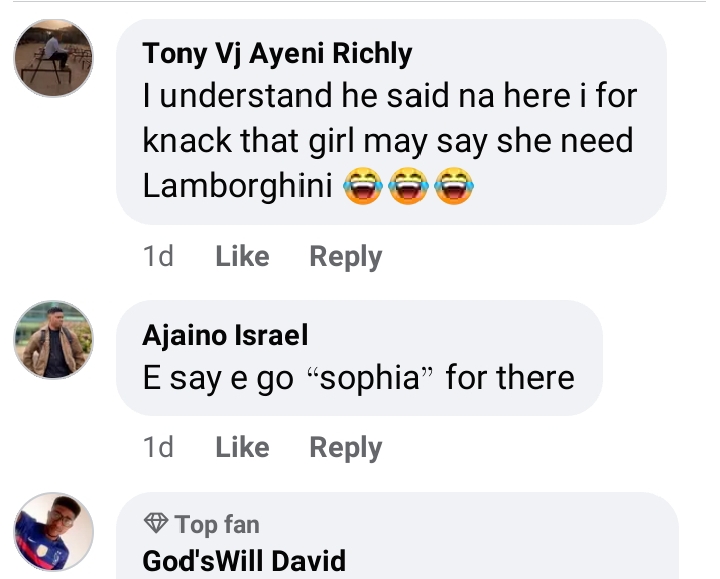
Task: Click the middle laughing emoji in Tony's comment
Action: click(408, 186)
